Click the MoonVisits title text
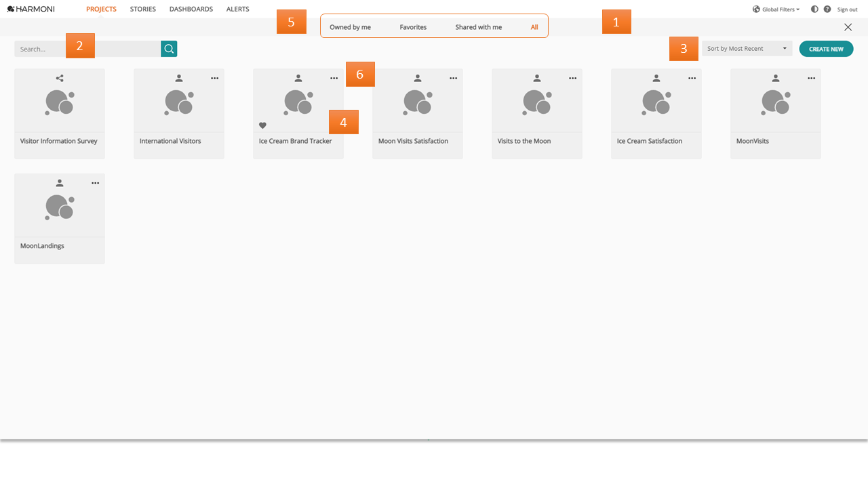This screenshot has width=868, height=488. coord(753,141)
